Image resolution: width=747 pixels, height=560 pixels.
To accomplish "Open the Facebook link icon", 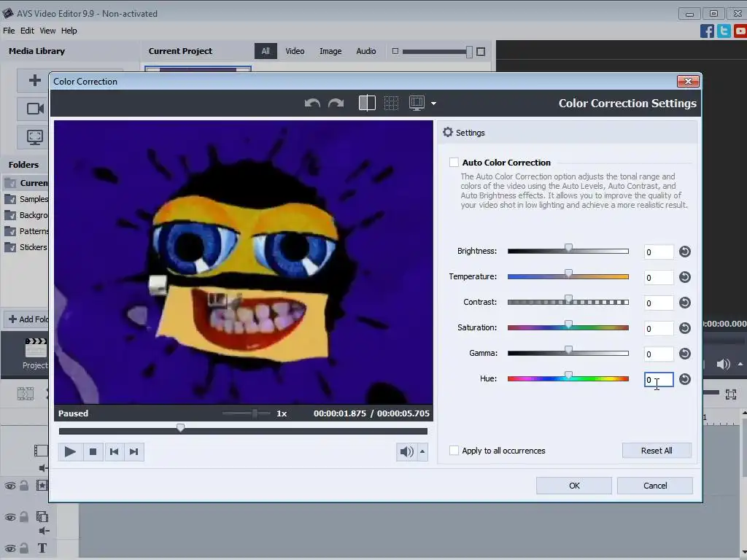I will click(707, 31).
